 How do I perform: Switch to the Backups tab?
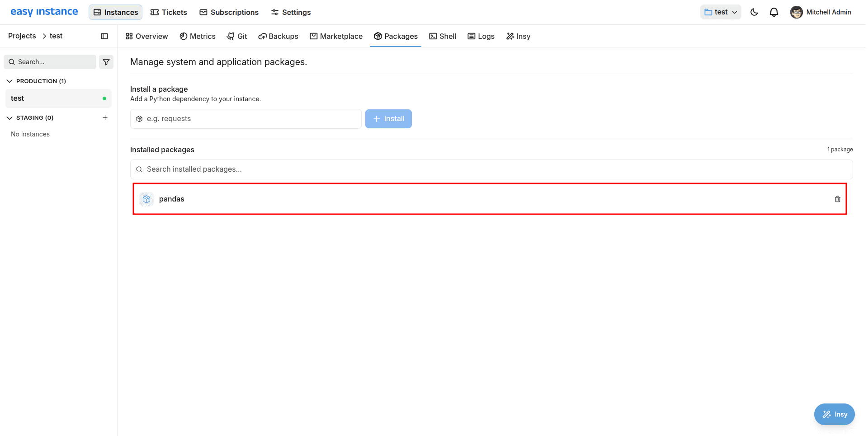[278, 36]
